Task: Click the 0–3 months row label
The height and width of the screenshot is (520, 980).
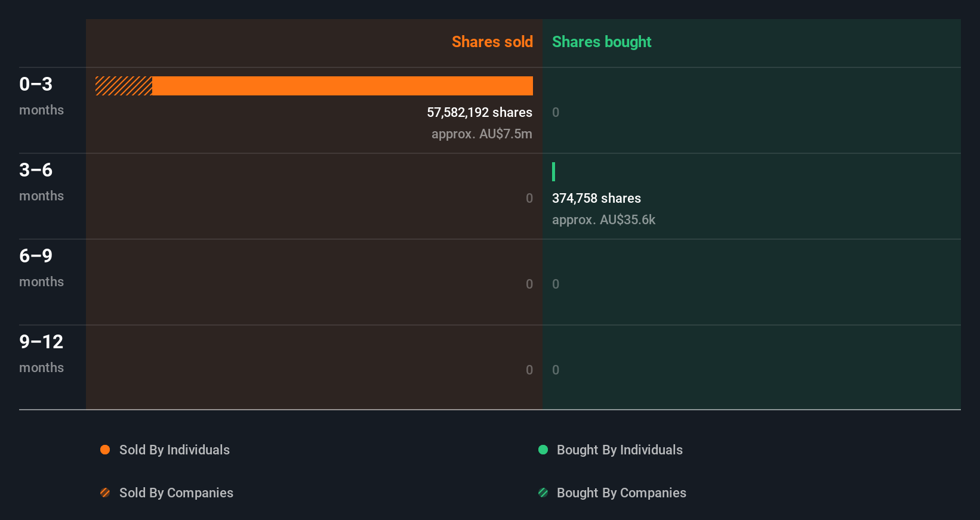Action: coord(41,95)
